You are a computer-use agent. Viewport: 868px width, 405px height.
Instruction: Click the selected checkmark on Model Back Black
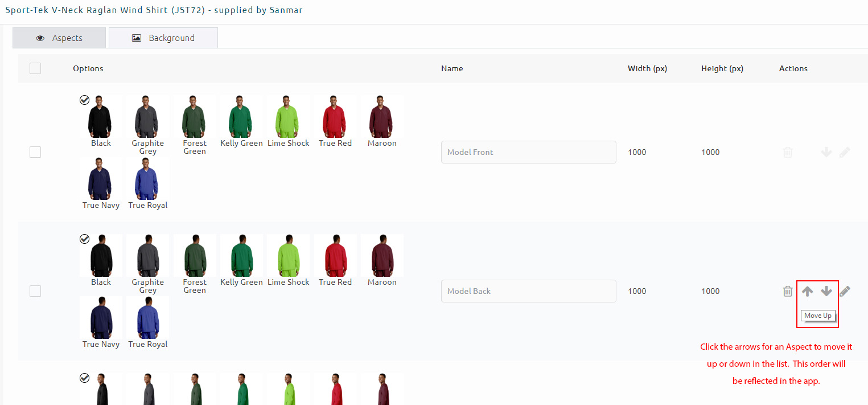coord(84,239)
